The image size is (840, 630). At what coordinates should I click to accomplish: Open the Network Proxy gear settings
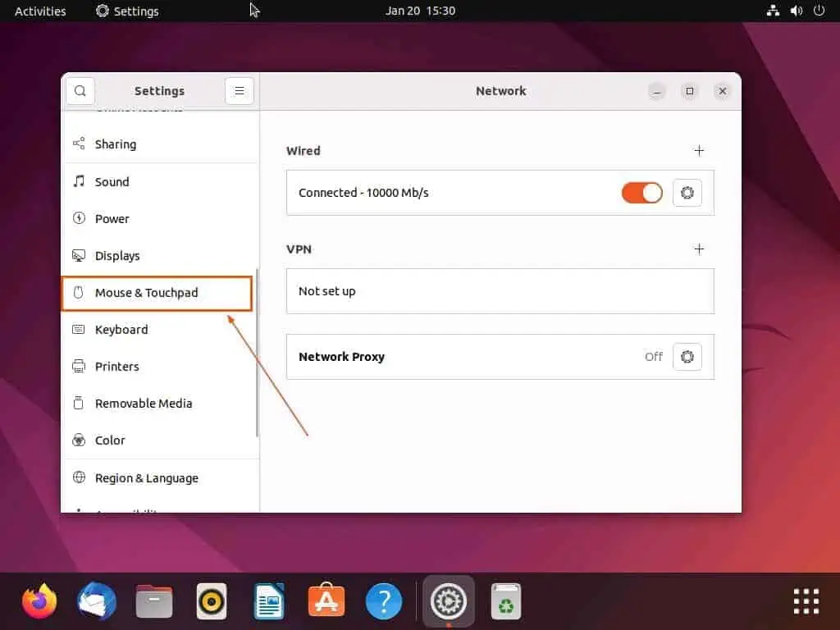[x=687, y=356]
